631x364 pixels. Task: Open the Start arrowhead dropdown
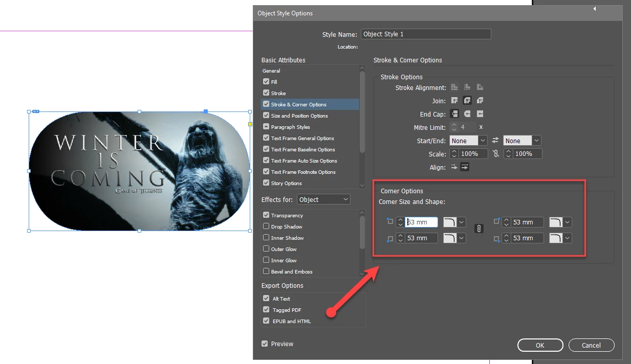pyautogui.click(x=469, y=141)
